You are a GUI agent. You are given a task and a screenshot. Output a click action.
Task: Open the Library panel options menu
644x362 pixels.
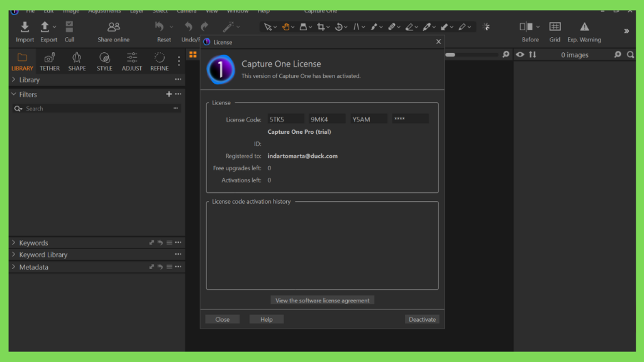click(x=178, y=79)
